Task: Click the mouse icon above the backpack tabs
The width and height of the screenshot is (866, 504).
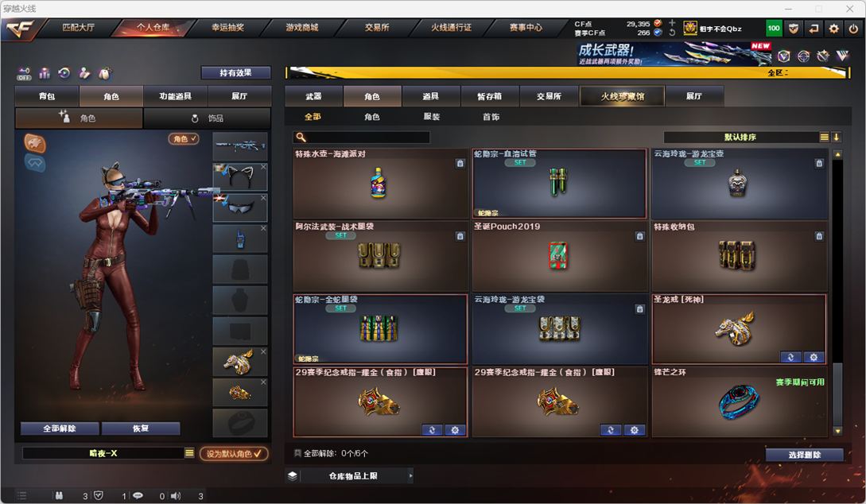Action: click(x=104, y=73)
